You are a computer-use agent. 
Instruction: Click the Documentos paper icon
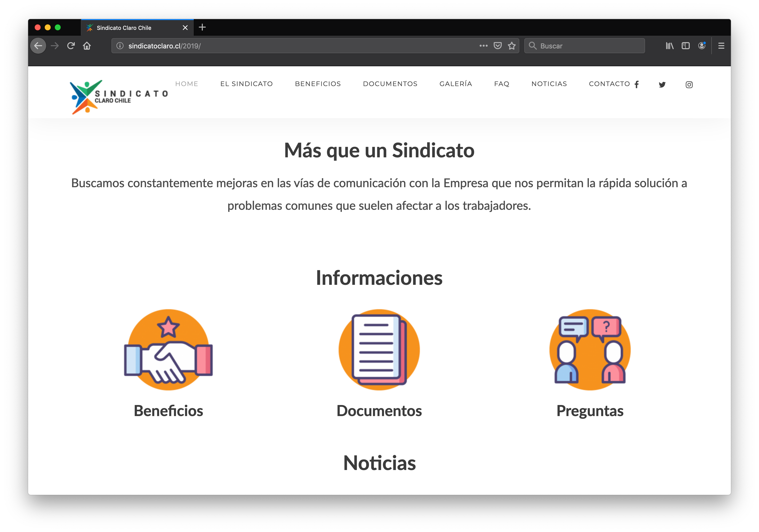[379, 350]
